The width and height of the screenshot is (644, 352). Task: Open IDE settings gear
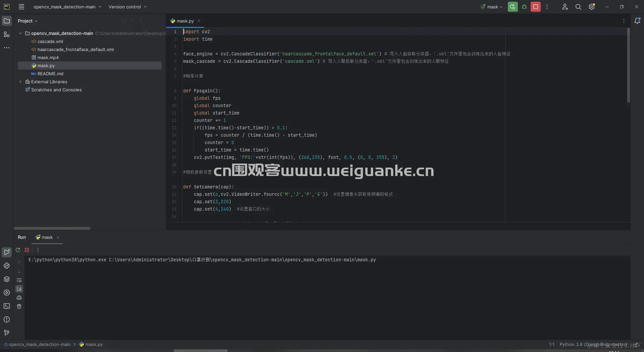point(592,7)
